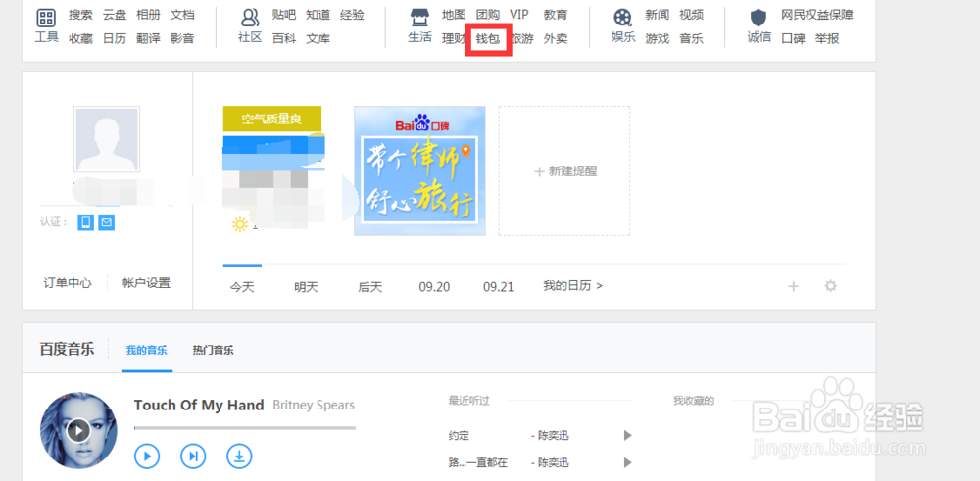This screenshot has height=481, width=980.
Task: Open the 诚信 shield category icon
Action: tap(759, 18)
